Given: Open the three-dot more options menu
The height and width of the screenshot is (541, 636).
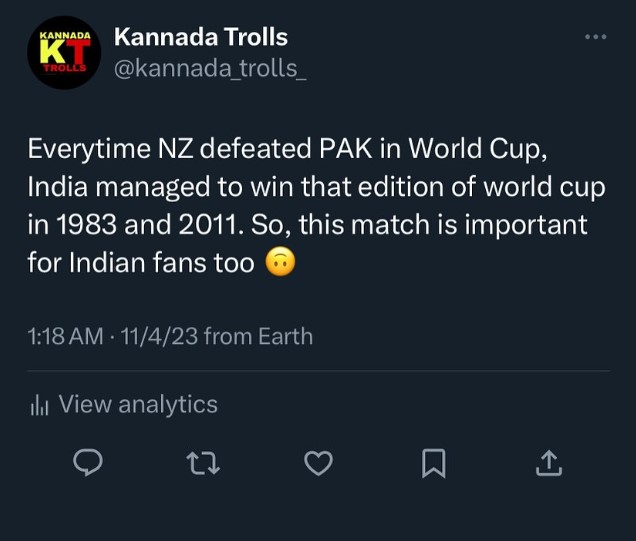Looking at the screenshot, I should [595, 37].
